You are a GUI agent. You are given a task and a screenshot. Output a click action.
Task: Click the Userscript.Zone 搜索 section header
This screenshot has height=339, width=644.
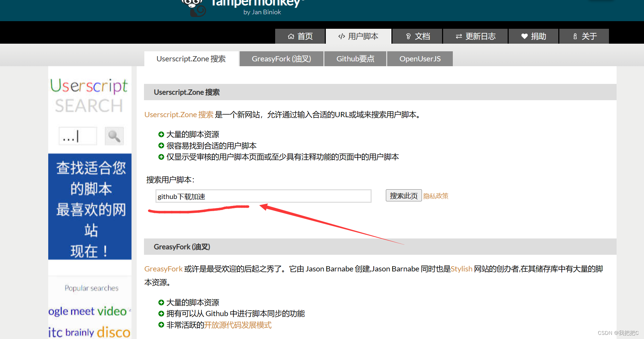[380, 92]
